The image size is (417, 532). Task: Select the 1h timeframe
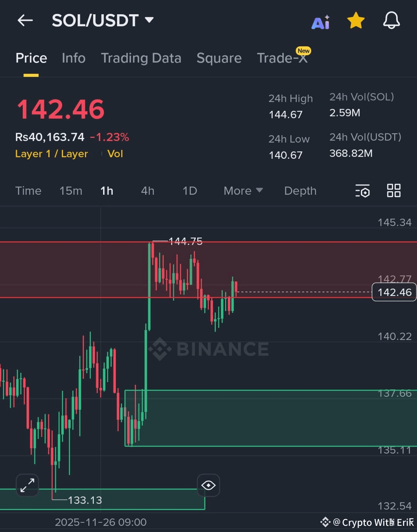coord(107,191)
